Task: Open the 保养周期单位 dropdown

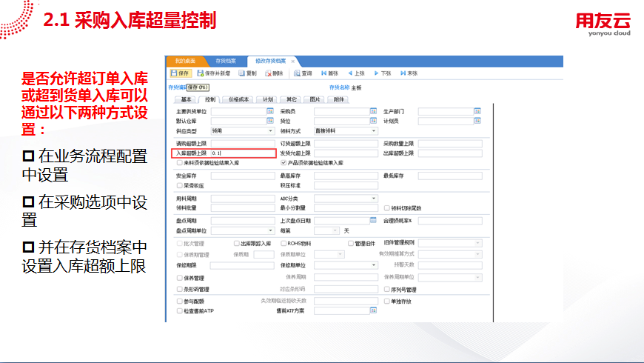Action: [477, 278]
